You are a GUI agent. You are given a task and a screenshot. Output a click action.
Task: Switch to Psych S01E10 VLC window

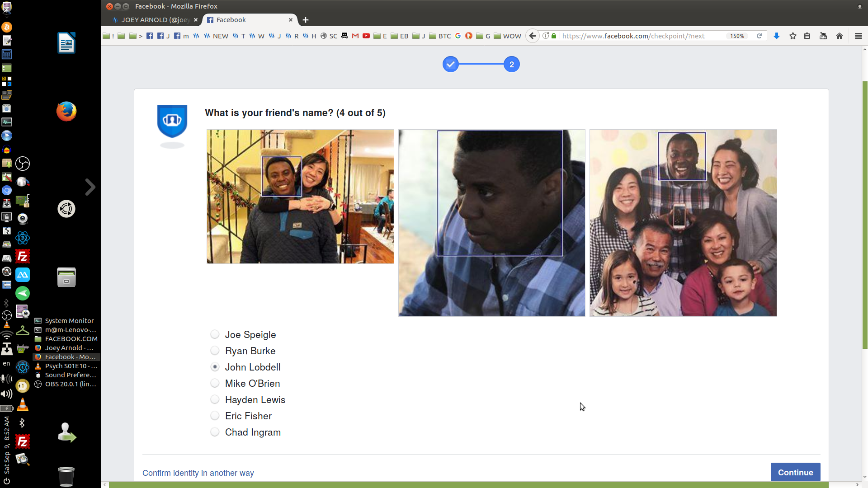66,366
